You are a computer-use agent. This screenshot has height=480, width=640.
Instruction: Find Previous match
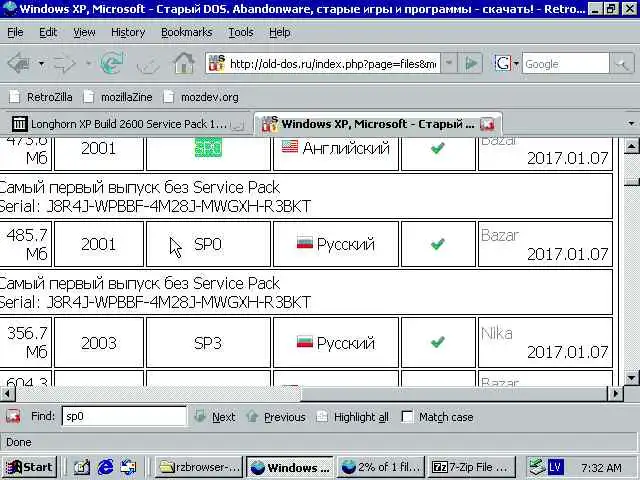[x=276, y=417]
